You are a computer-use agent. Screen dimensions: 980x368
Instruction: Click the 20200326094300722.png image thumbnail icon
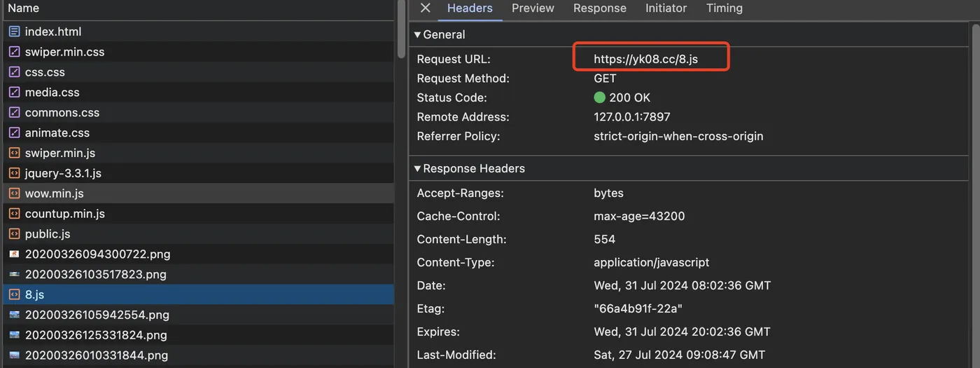[14, 254]
